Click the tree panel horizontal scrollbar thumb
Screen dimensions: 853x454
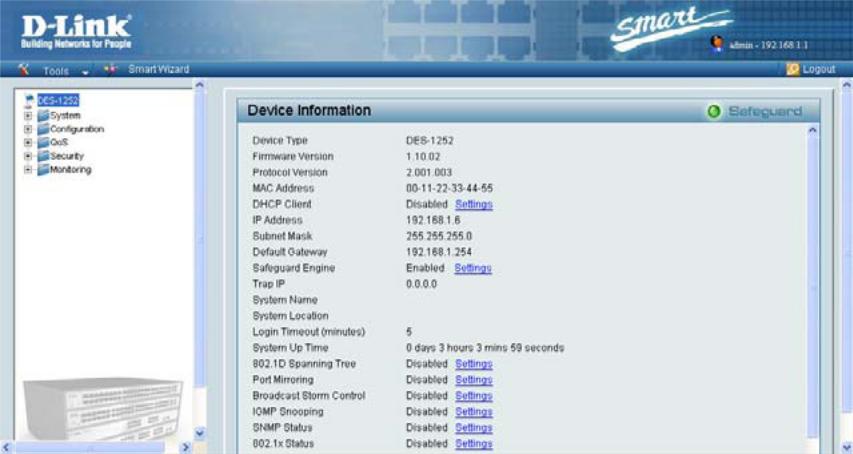point(90,447)
